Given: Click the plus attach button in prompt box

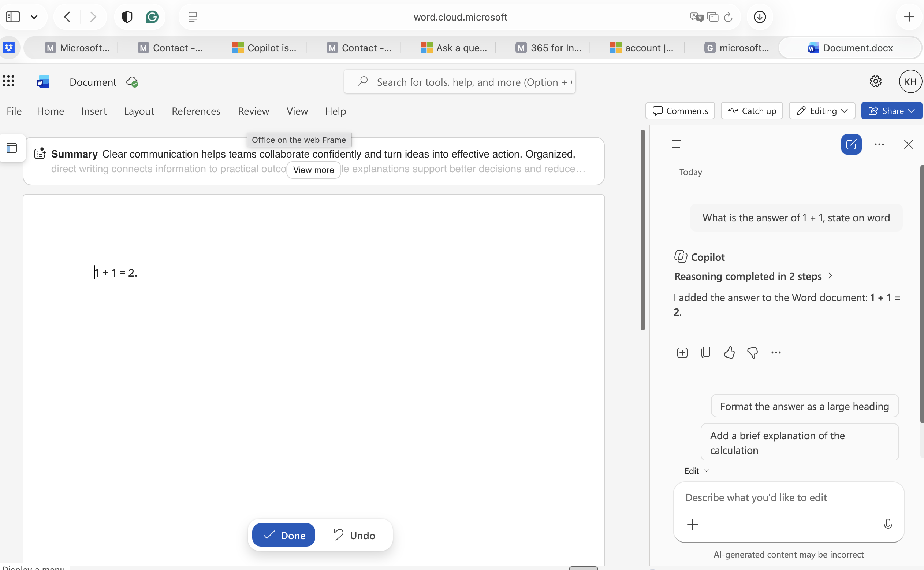Looking at the screenshot, I should click(692, 524).
